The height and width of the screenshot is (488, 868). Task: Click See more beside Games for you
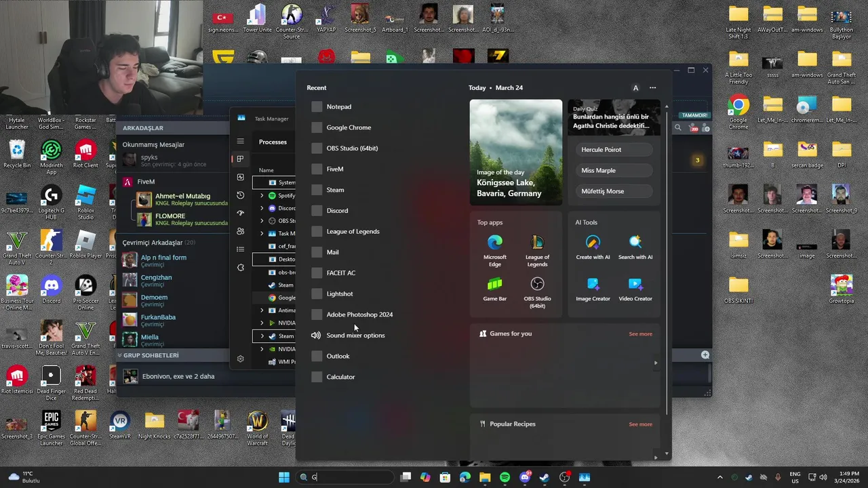tap(640, 334)
